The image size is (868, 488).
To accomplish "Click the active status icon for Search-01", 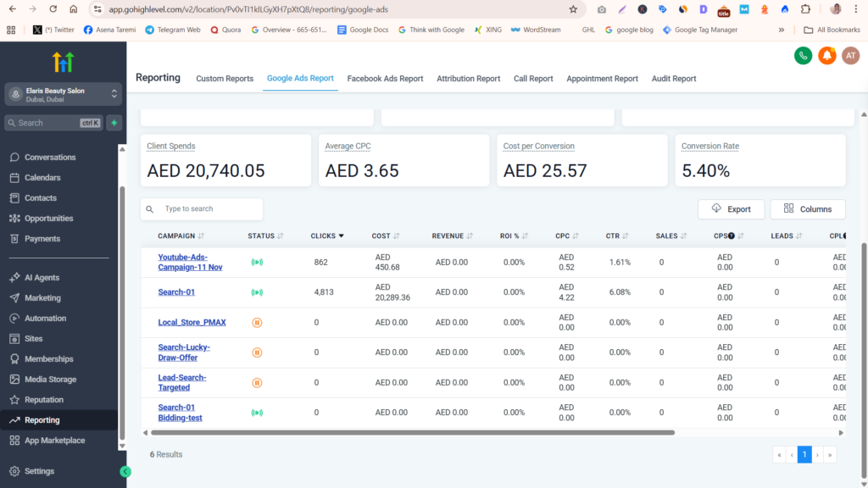I will tap(257, 292).
